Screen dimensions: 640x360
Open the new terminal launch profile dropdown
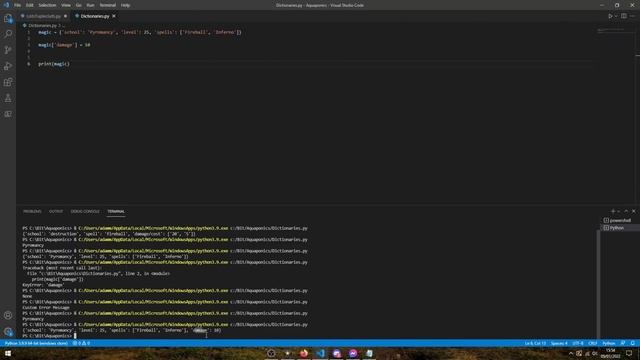[618, 211]
